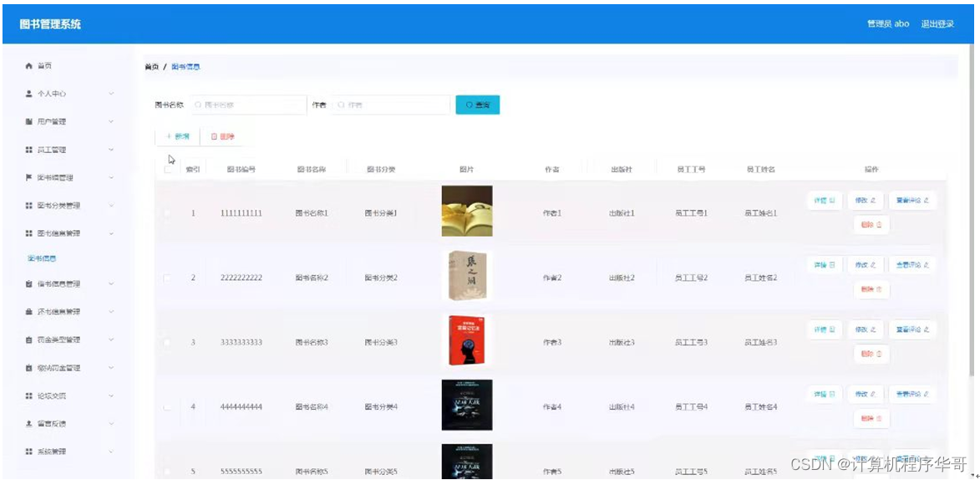Click the home icon beside 首页 in sidebar
Image resolution: width=980 pixels, height=480 pixels.
(x=28, y=66)
